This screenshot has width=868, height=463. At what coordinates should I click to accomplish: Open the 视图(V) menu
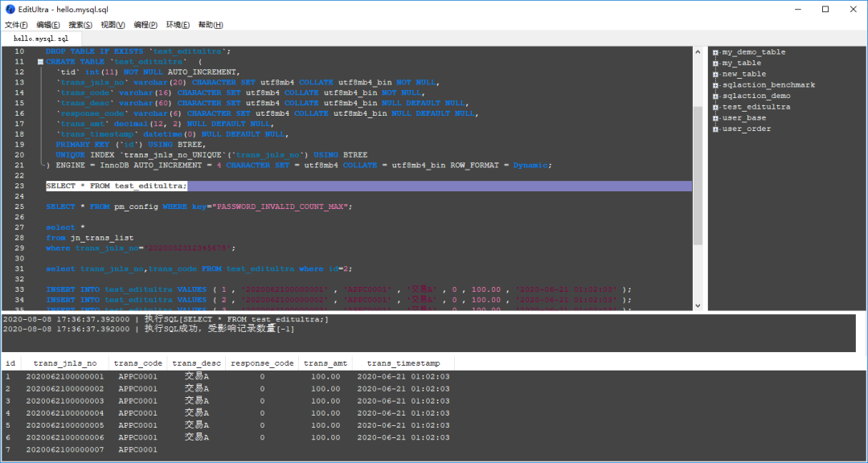[x=113, y=25]
